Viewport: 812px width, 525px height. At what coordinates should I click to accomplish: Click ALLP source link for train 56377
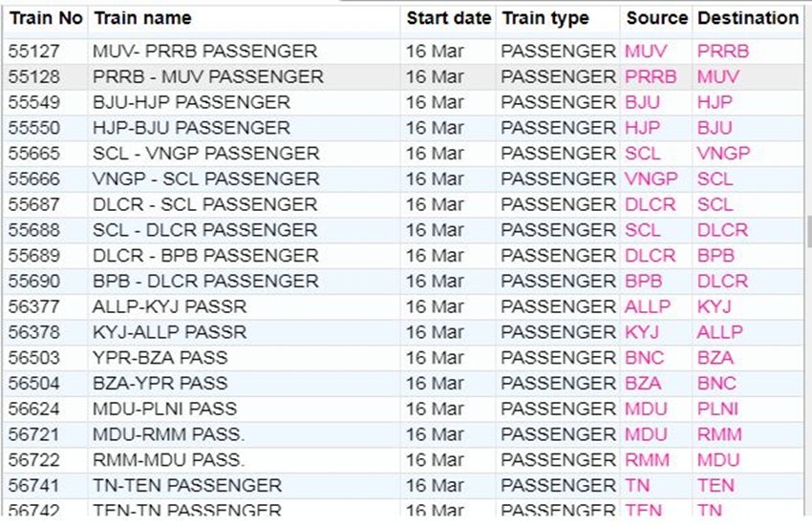point(648,306)
